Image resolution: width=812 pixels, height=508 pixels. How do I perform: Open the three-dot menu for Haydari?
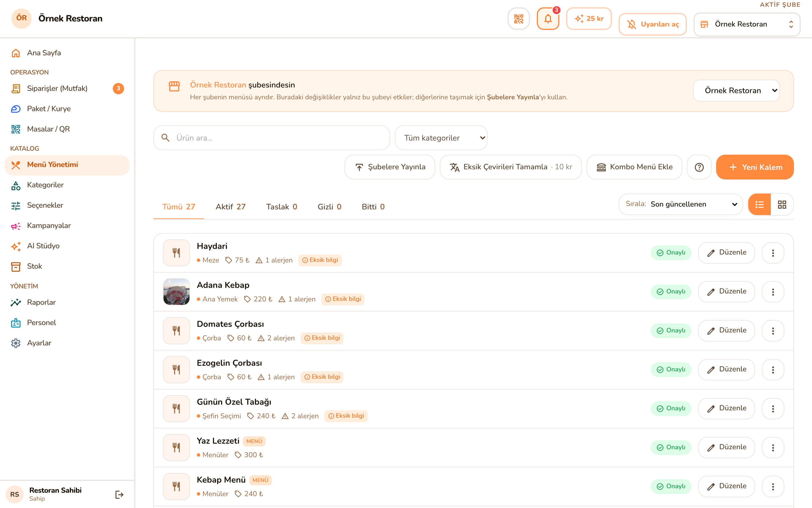[x=773, y=253]
